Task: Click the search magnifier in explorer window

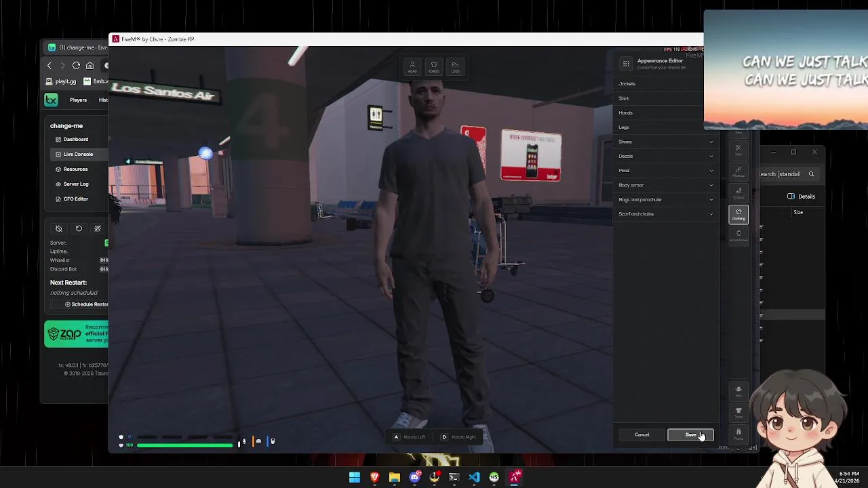Action: [x=811, y=174]
